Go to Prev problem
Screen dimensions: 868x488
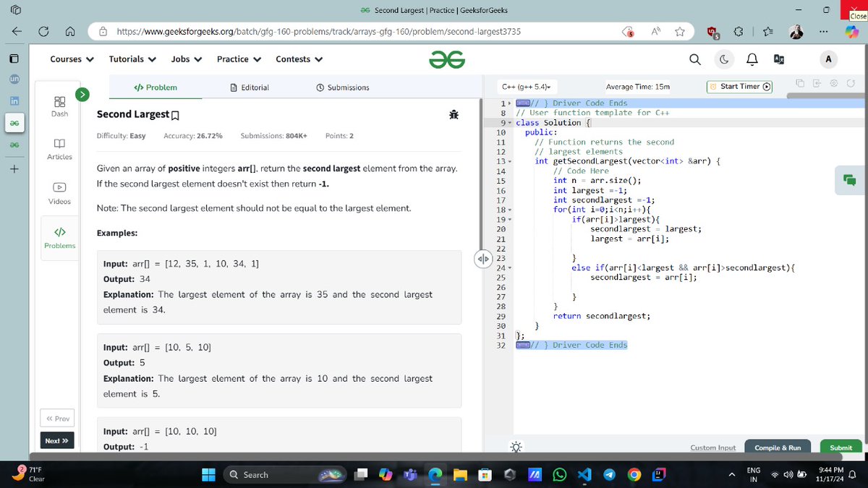[57, 419]
